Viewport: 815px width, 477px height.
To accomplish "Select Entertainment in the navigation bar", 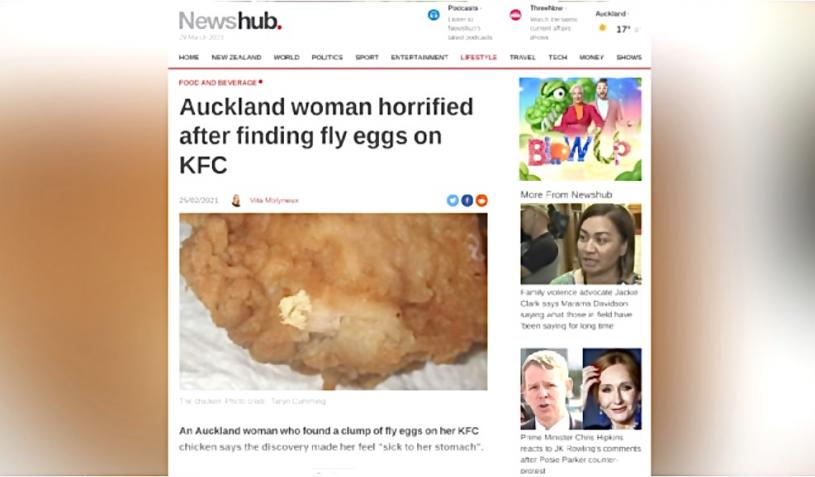I will (419, 57).
